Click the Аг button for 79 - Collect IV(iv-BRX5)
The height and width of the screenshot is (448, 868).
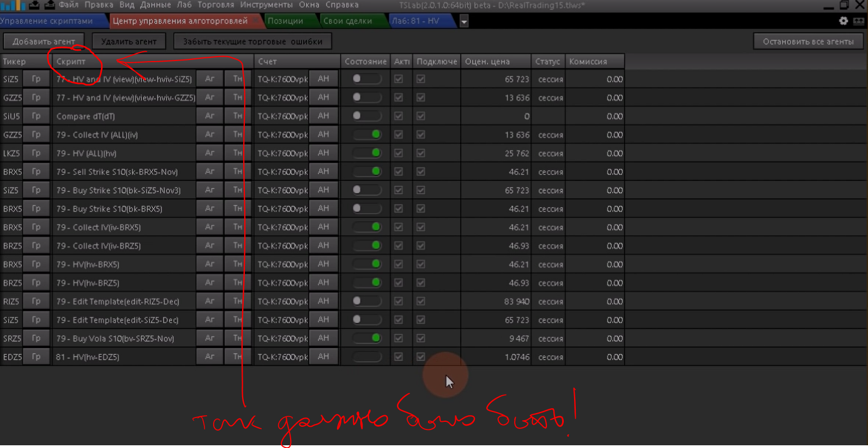209,227
